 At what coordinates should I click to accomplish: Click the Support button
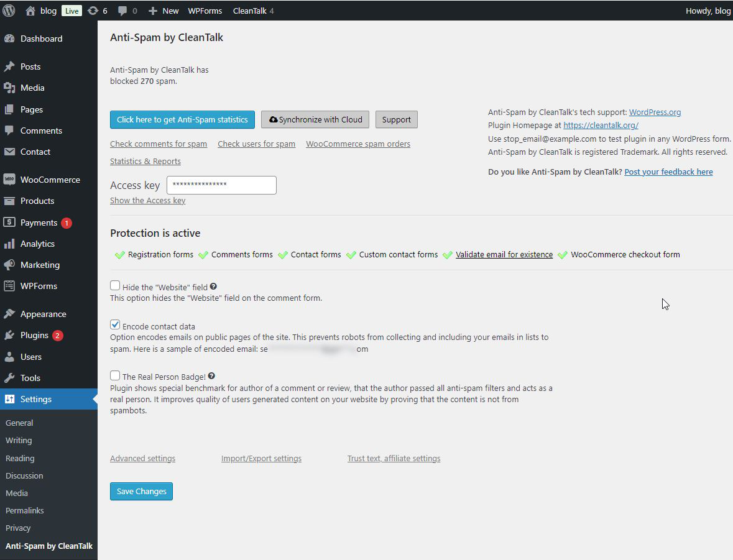[x=397, y=120]
